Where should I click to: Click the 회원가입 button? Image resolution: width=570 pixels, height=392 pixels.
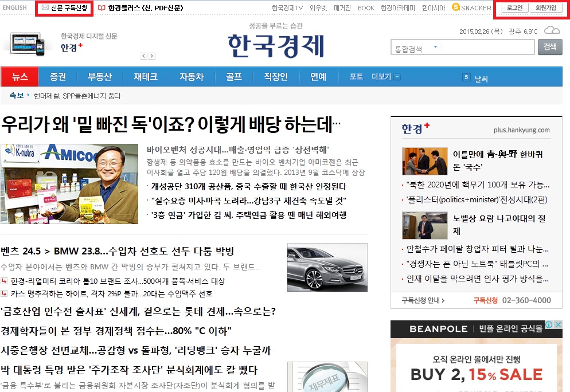(x=546, y=7)
